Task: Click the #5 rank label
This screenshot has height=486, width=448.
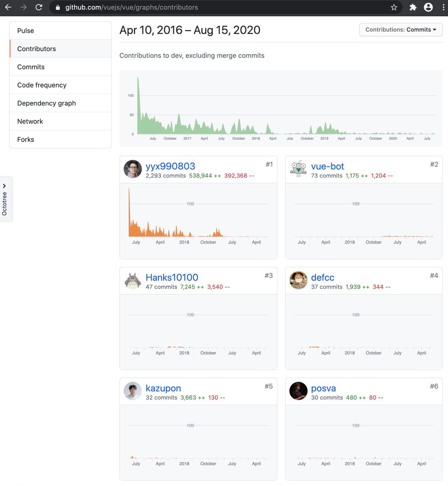Action: pos(269,387)
